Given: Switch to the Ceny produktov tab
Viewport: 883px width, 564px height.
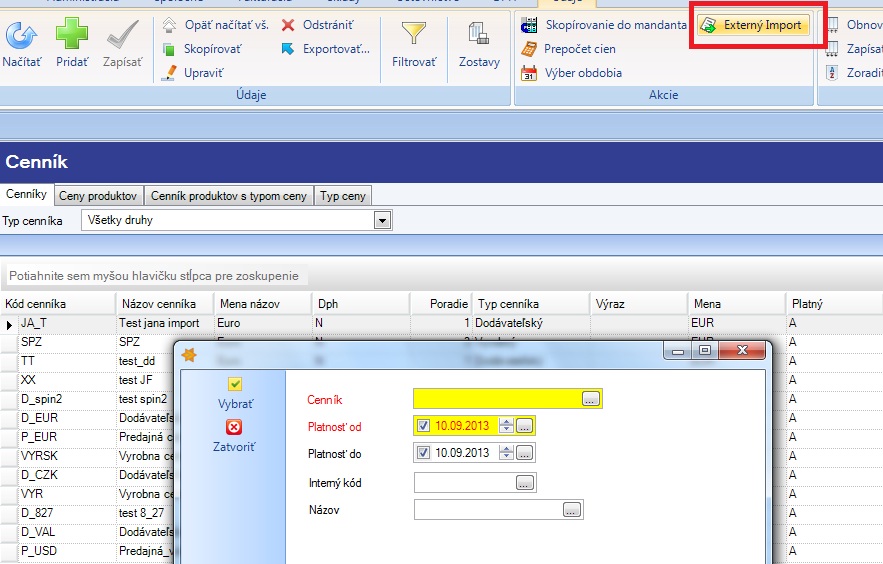Looking at the screenshot, I should [x=98, y=196].
